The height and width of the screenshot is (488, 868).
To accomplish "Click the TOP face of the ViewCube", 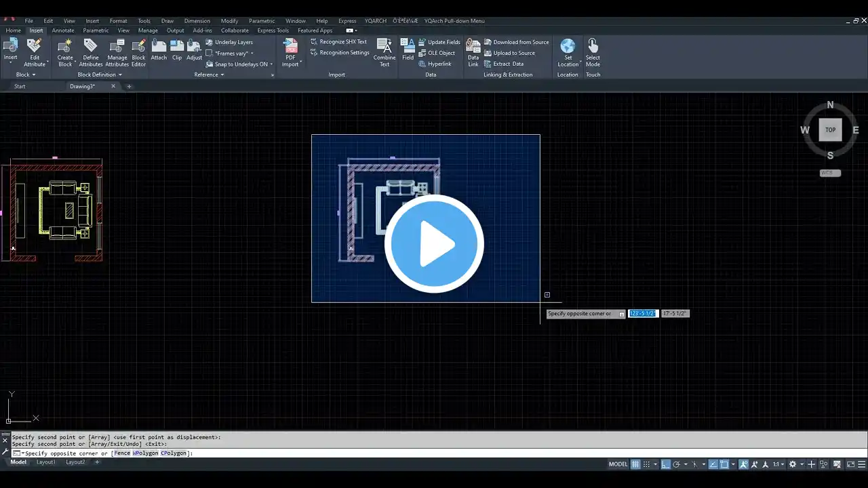I will [830, 129].
